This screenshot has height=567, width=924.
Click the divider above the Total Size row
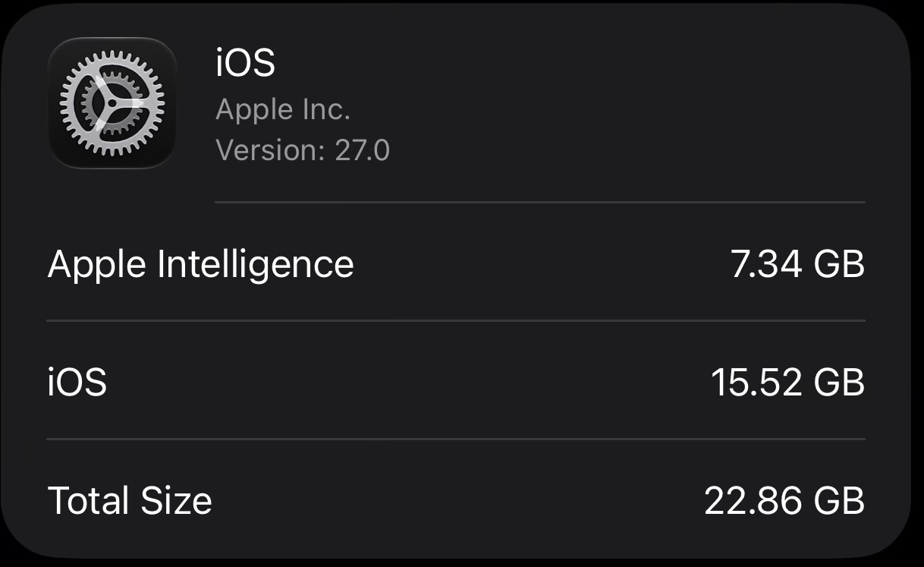[x=456, y=439]
